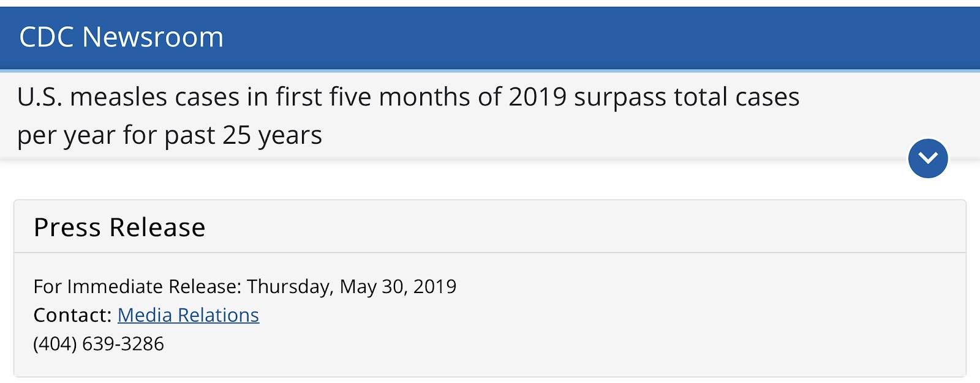The height and width of the screenshot is (383, 980).
Task: Click the blue CDC Newsroom banner bar
Action: [x=490, y=37]
